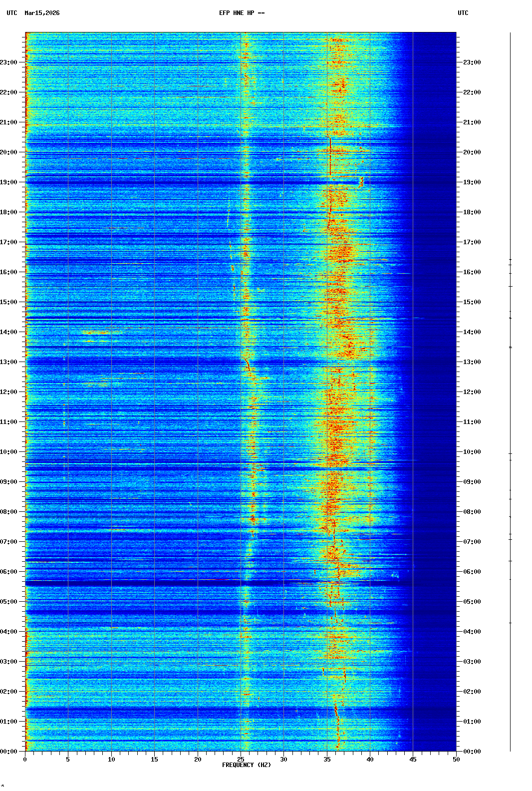532x791 pixels.
Task: Click the FREQUENCY (HZ) axis label
Action: (247, 765)
